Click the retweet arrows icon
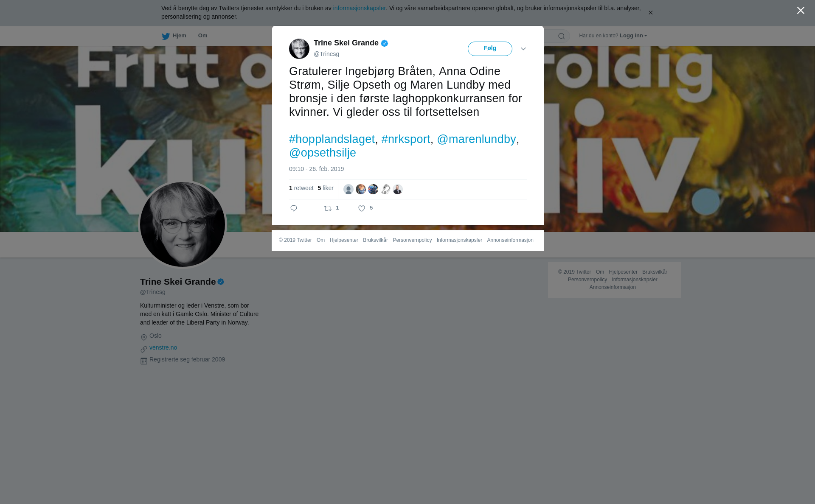The width and height of the screenshot is (815, 504). [328, 208]
